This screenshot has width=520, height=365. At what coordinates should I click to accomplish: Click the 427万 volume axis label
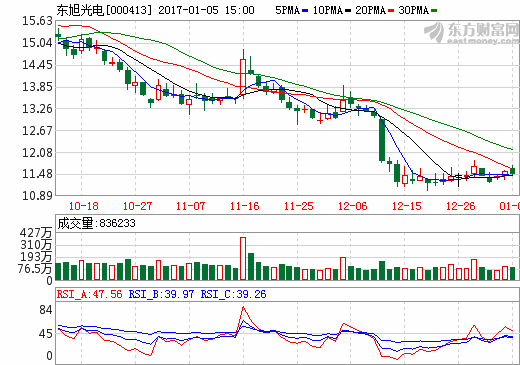pyautogui.click(x=36, y=233)
